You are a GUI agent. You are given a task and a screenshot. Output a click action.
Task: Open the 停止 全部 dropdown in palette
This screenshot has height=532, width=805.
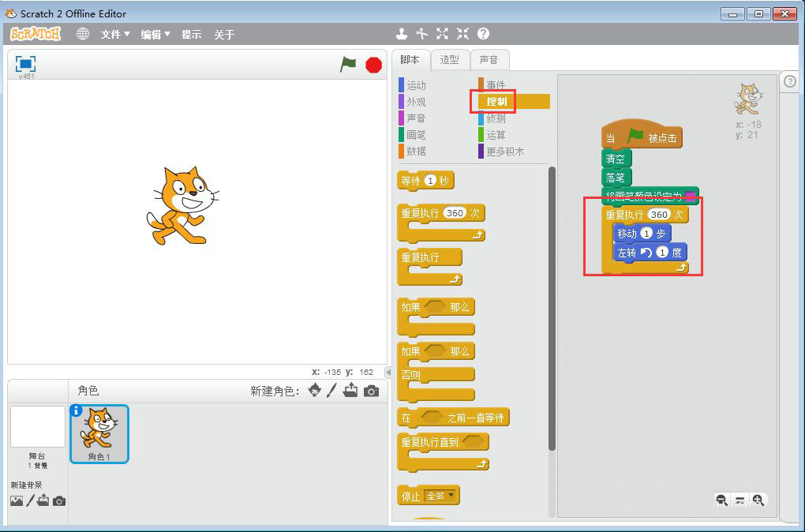pos(440,496)
